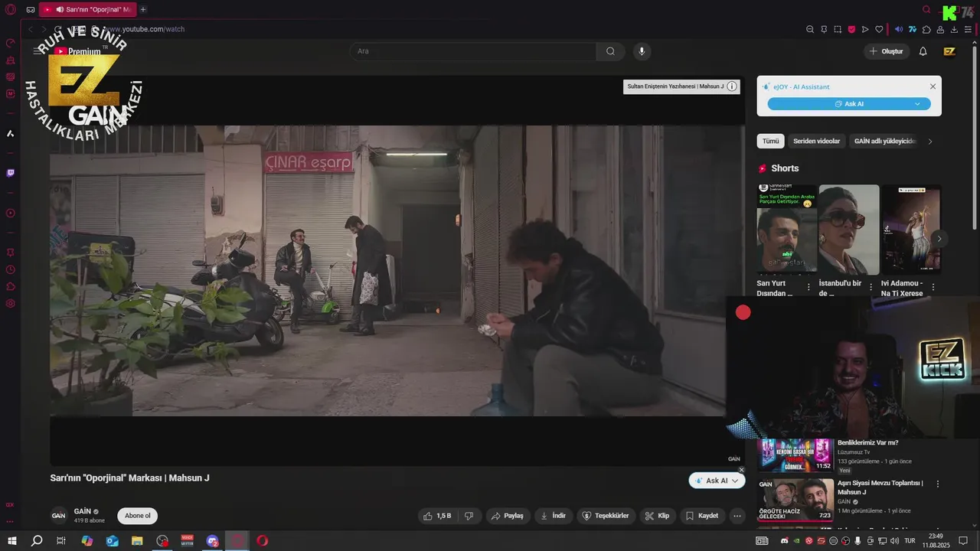Click Opera tab search magnifier icon
980x551 pixels.
(926, 9)
